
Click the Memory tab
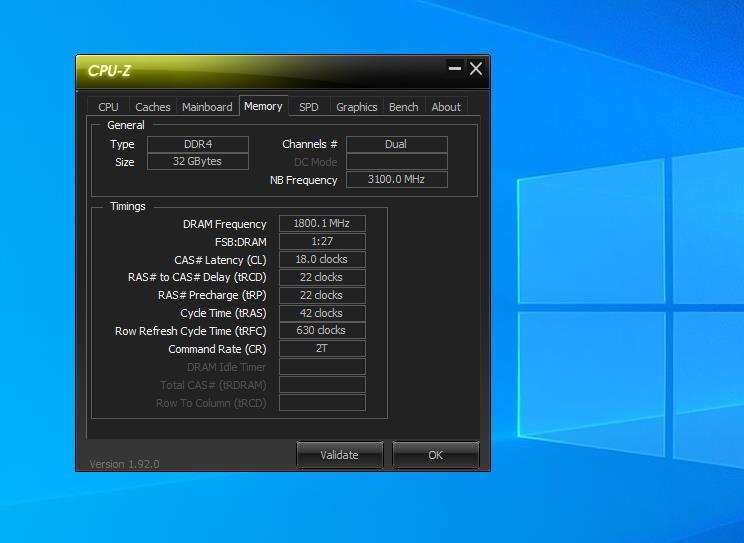[x=263, y=106]
